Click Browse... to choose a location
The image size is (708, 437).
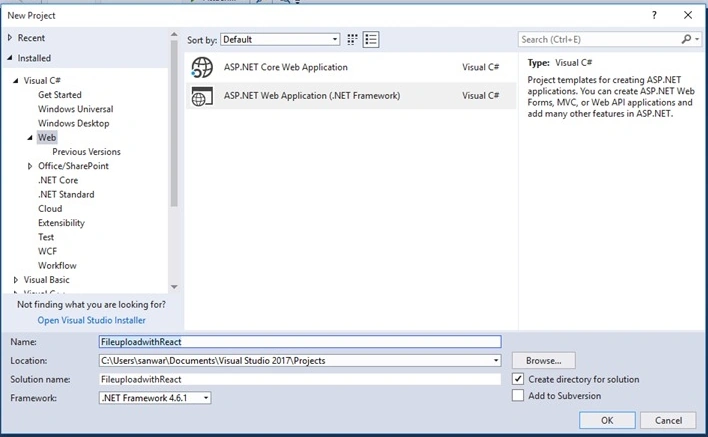pos(544,360)
